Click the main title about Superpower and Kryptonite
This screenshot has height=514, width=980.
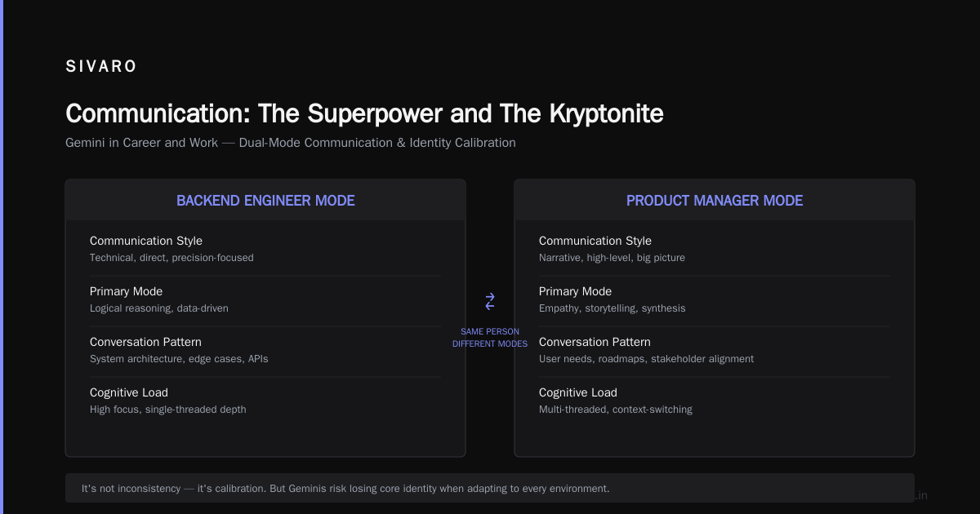[x=364, y=113]
